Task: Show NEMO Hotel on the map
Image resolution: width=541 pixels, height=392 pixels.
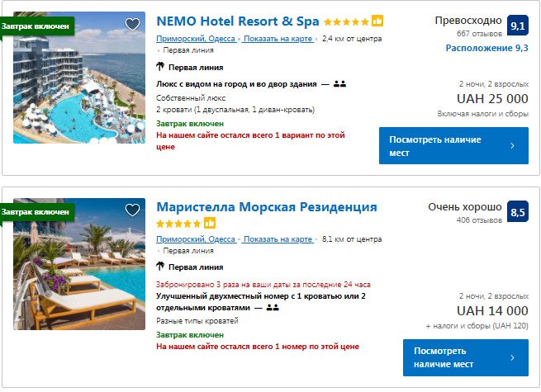Action: (280, 39)
